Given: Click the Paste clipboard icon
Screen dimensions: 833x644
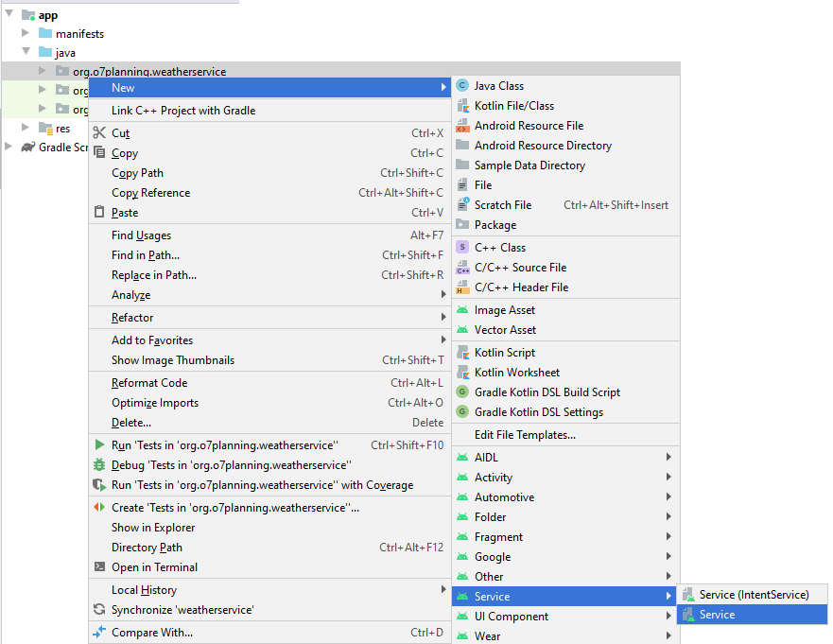Looking at the screenshot, I should [x=99, y=212].
